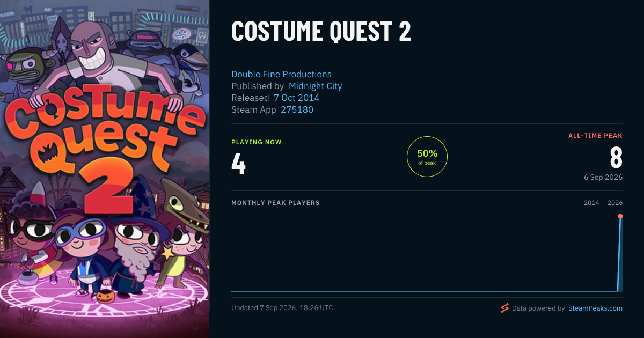
Task: Open Double Fine Productions developer link
Action: tap(281, 74)
